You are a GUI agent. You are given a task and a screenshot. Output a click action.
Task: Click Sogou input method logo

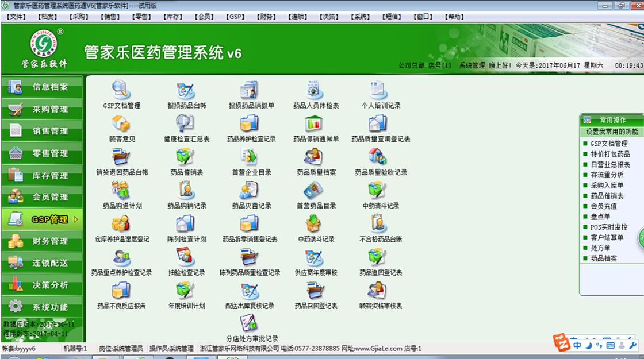coord(561,342)
